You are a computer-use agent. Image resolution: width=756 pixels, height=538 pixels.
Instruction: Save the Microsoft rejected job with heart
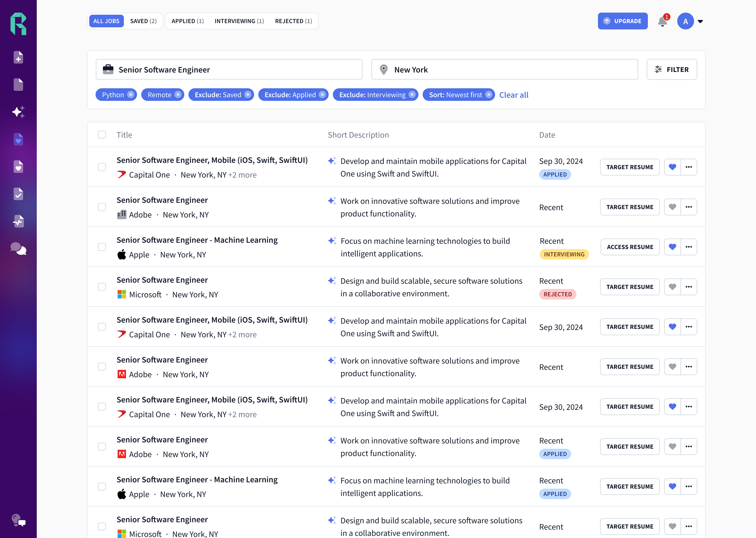coord(672,287)
